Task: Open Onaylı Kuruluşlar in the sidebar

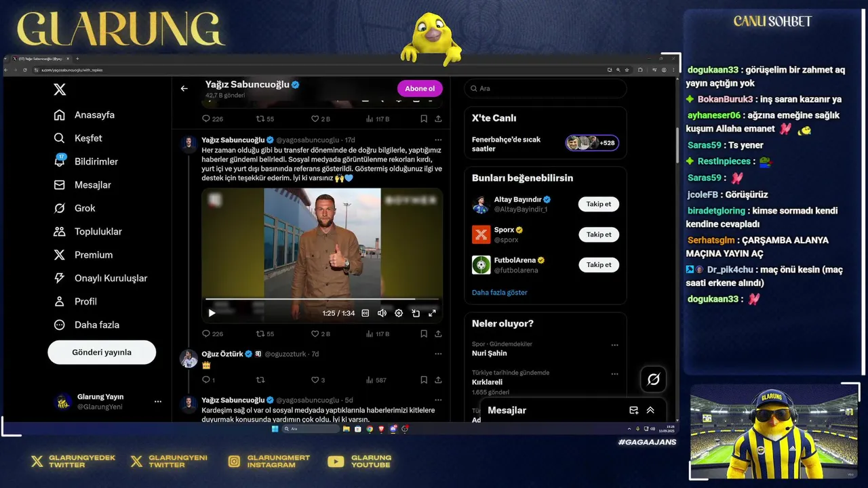Action: pyautogui.click(x=100, y=279)
